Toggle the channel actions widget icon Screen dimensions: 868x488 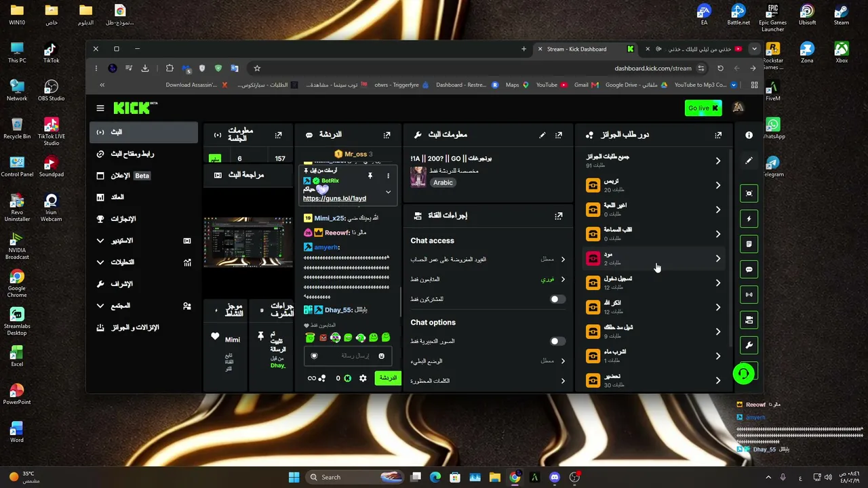click(x=749, y=320)
